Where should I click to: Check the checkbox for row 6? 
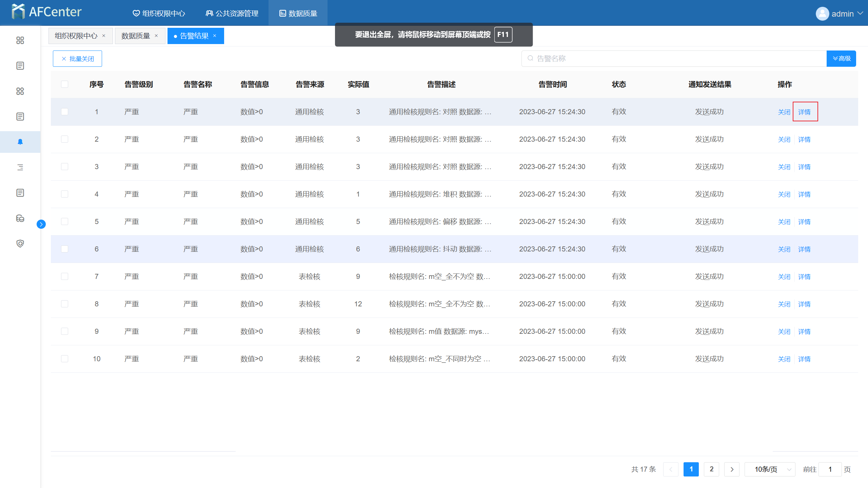click(x=64, y=249)
